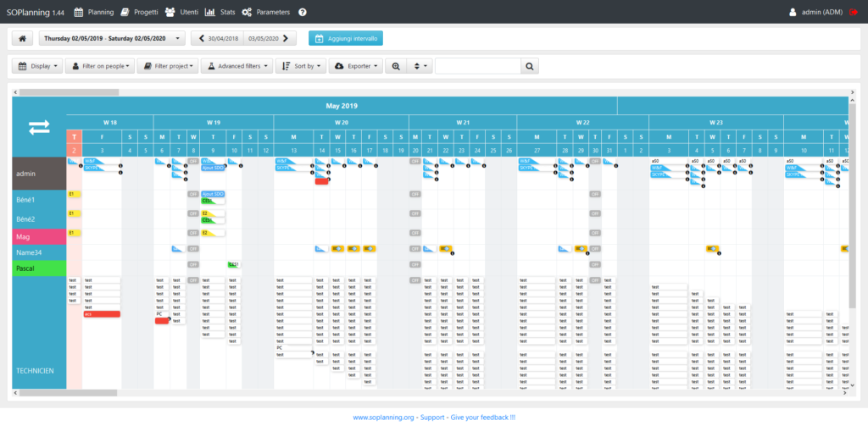Image resolution: width=868 pixels, height=426 pixels.
Task: Click top horizontal scrollbar thumb
Action: (x=70, y=92)
